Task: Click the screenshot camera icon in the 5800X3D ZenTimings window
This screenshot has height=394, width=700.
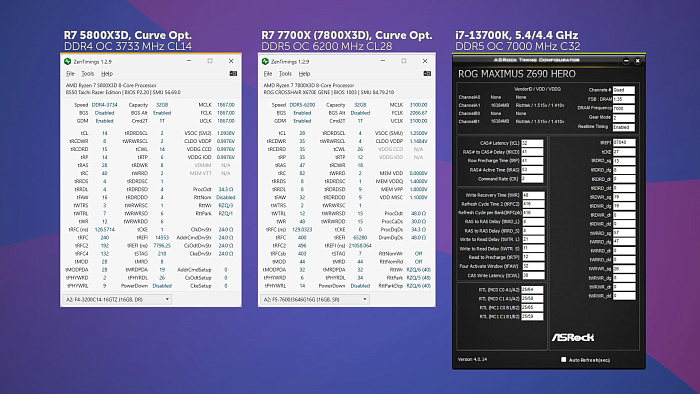Action: point(233,74)
